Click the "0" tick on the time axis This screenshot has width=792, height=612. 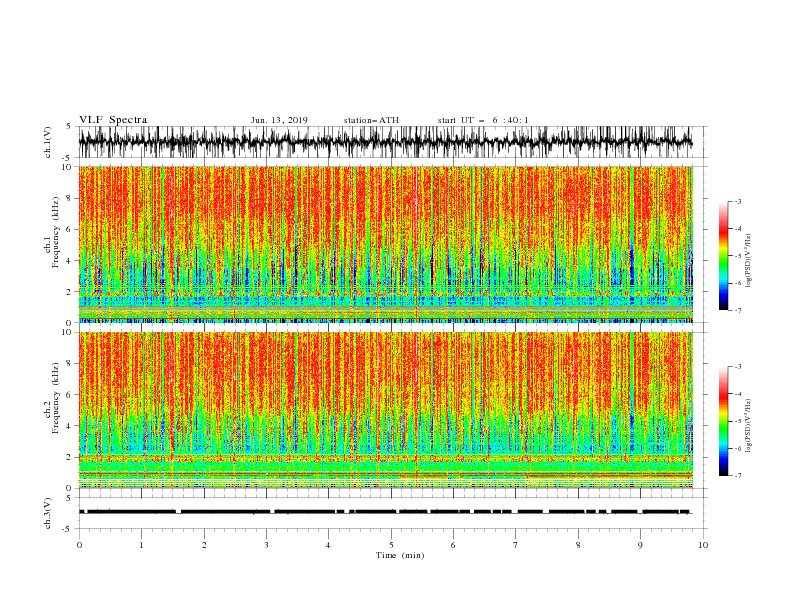79,545
